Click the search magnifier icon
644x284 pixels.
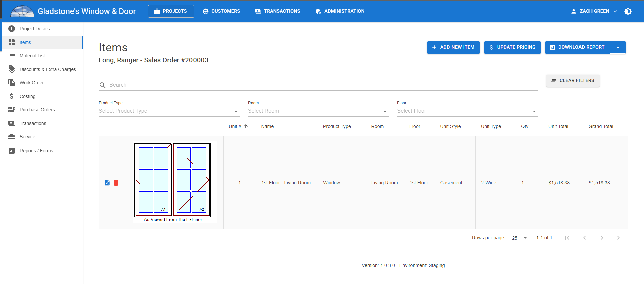[x=102, y=85]
